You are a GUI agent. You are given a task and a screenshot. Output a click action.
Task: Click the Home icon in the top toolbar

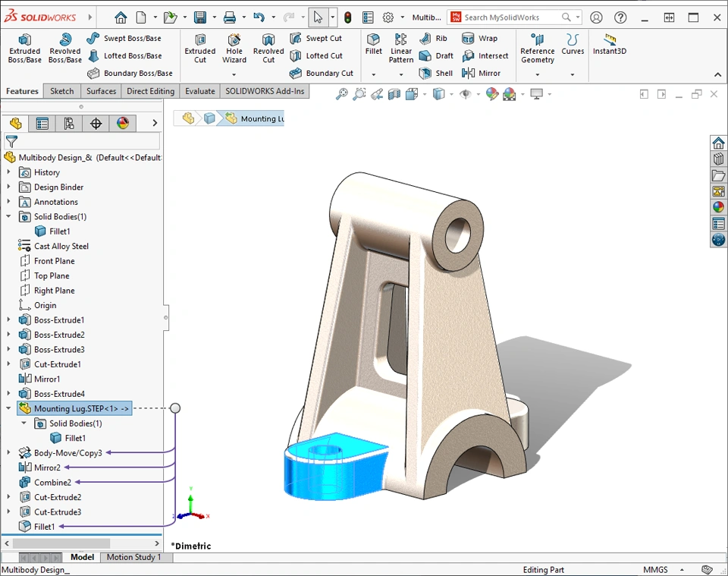coord(121,17)
